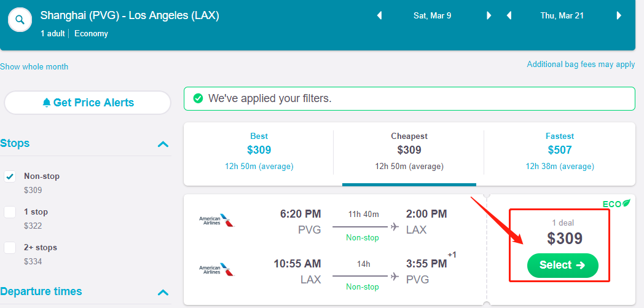Switch to the Fastest results tab

tap(559, 150)
